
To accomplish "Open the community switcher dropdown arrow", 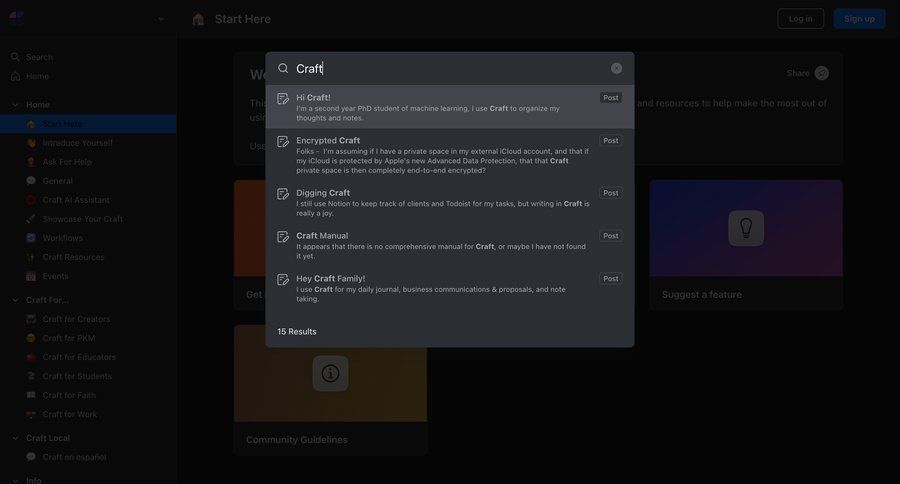I will tap(161, 19).
